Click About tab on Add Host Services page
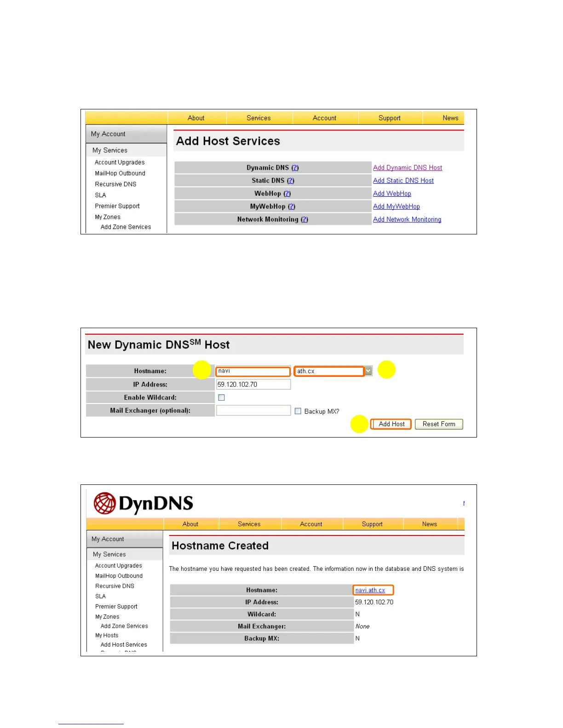Image resolution: width=563 pixels, height=728 pixels. pos(196,118)
